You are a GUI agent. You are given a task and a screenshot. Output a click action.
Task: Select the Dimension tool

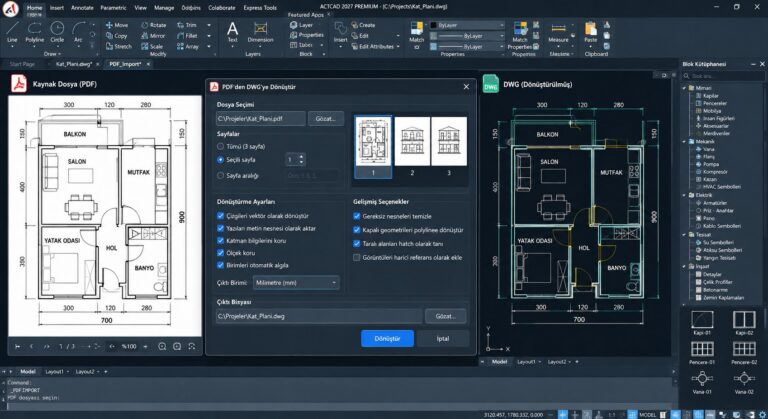point(261,32)
